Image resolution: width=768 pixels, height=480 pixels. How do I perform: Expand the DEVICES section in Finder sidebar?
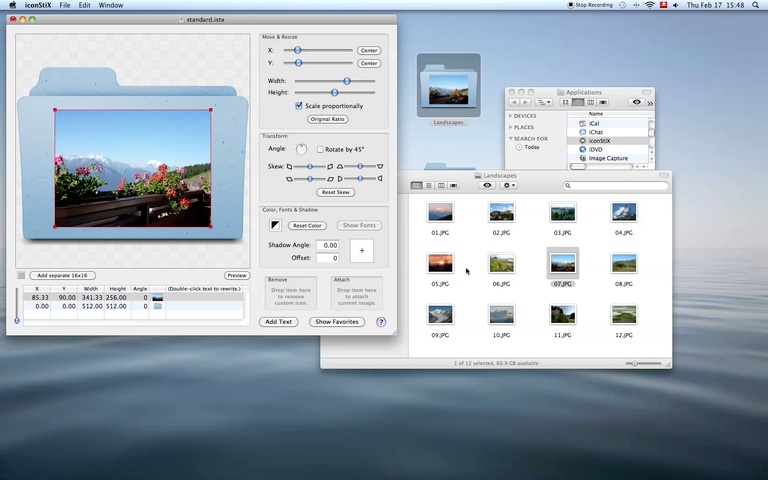point(510,116)
